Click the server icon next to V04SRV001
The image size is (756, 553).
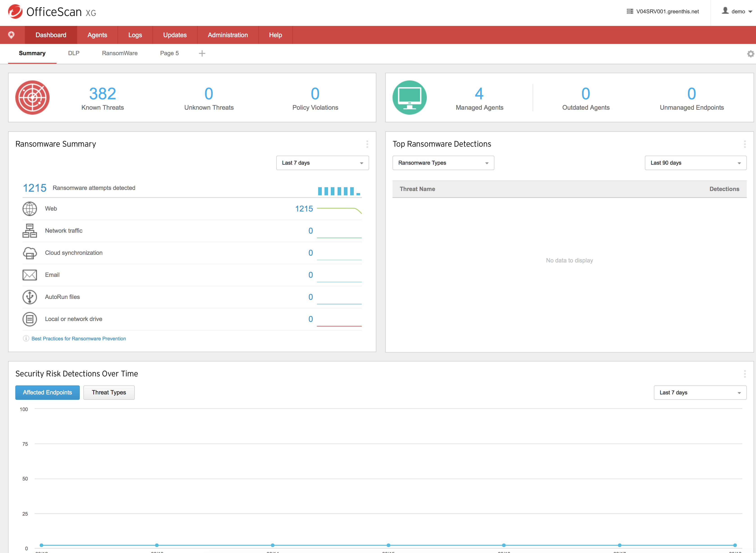point(630,11)
